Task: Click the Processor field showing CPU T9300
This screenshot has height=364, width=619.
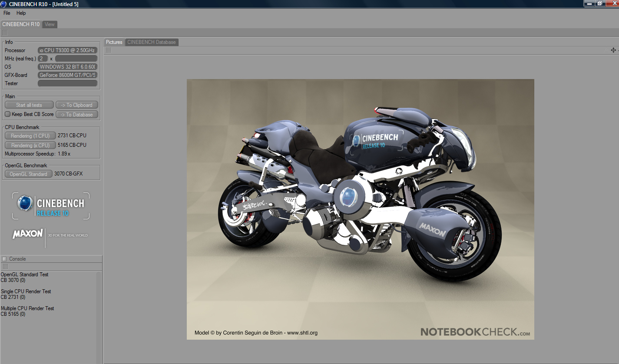Action: [67, 50]
